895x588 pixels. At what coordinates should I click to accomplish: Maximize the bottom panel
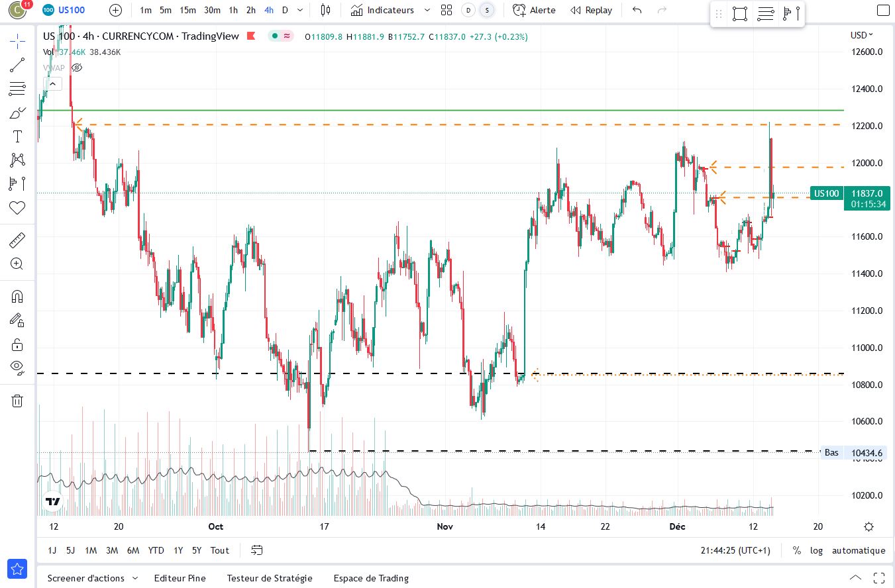[879, 577]
